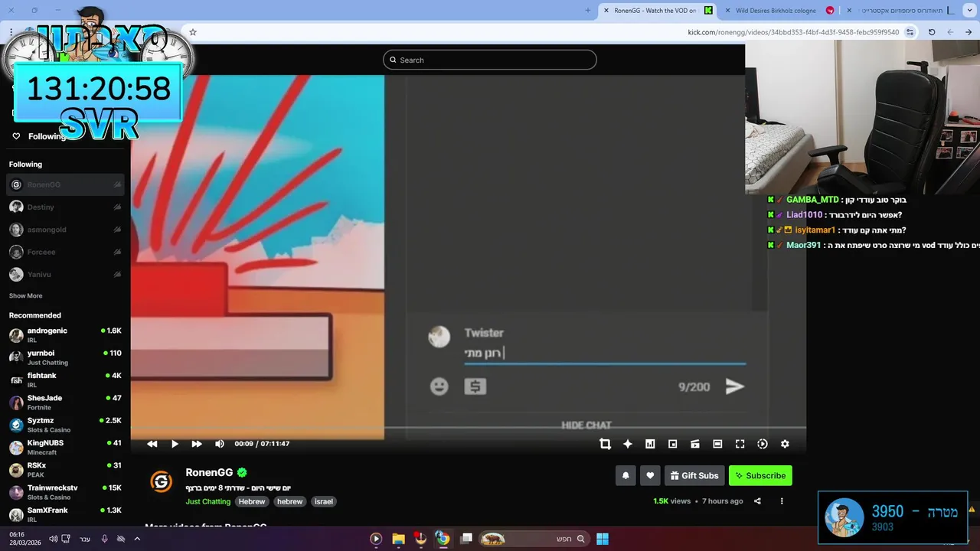Click the crop/clip icon in player
980x551 pixels.
click(605, 444)
